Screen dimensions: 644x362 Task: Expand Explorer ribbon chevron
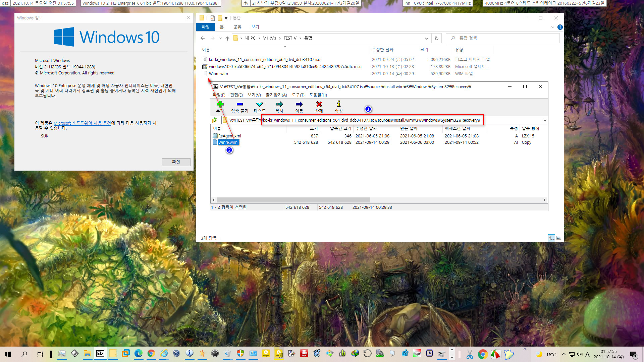point(553,27)
